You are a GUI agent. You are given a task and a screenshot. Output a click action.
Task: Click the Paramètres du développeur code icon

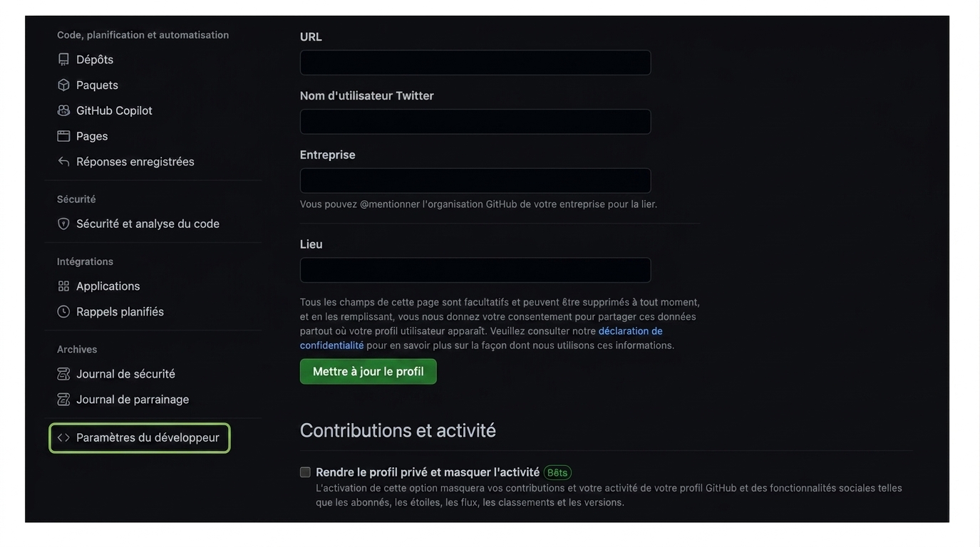click(63, 437)
